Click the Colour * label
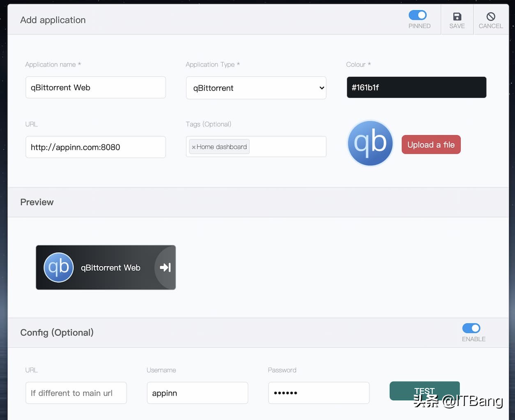The width and height of the screenshot is (515, 420). tap(359, 65)
